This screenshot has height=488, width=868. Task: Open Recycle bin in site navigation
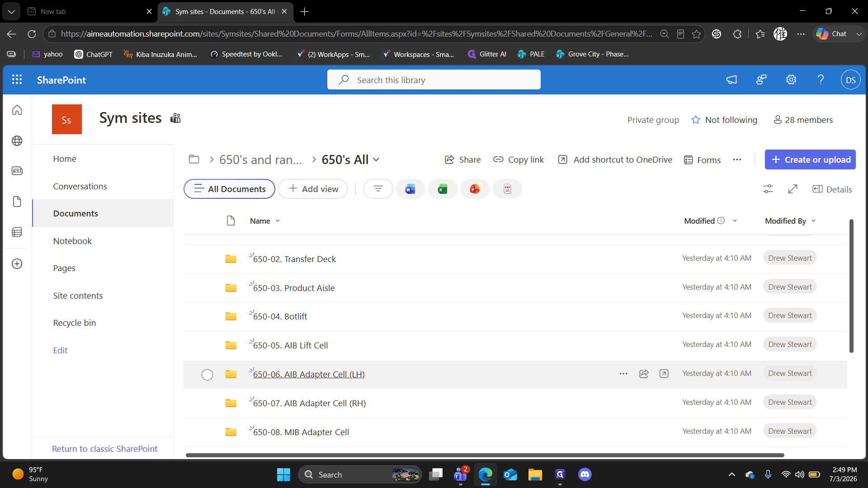[75, 323]
